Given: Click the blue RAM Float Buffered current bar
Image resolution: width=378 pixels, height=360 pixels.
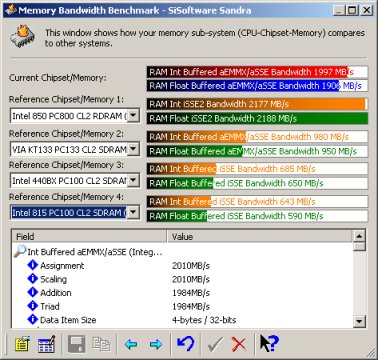Looking at the screenshot, I should [257, 86].
